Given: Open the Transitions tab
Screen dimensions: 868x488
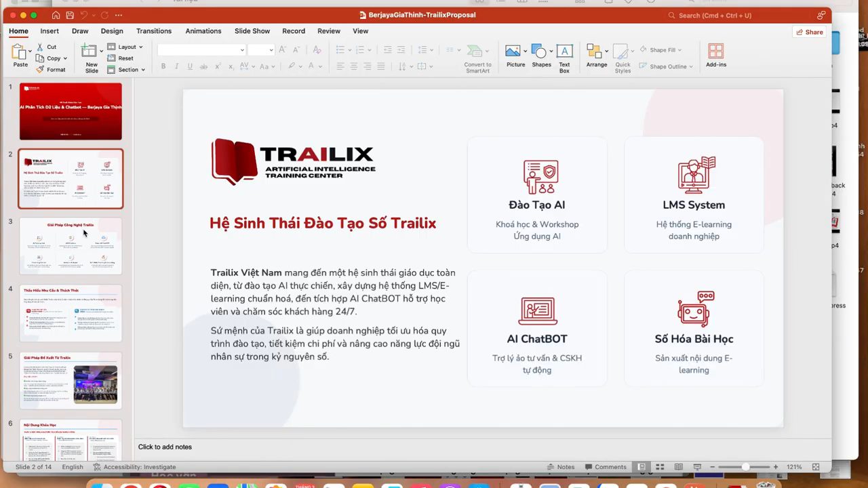Looking at the screenshot, I should [x=154, y=31].
